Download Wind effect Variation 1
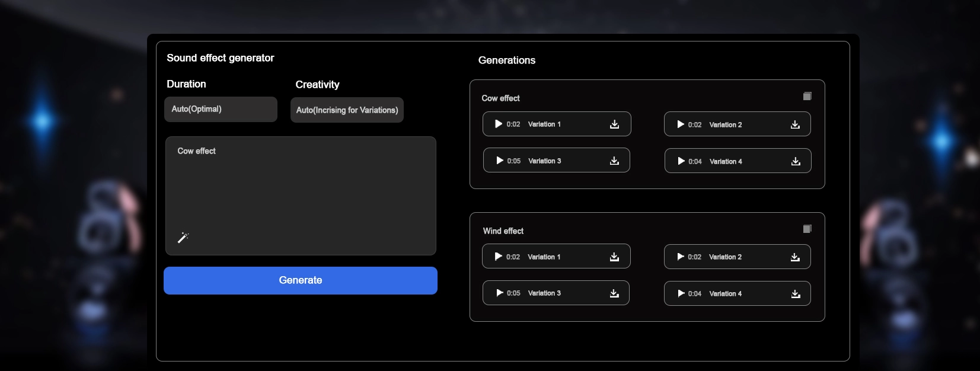Image resolution: width=980 pixels, height=371 pixels. coord(614,257)
